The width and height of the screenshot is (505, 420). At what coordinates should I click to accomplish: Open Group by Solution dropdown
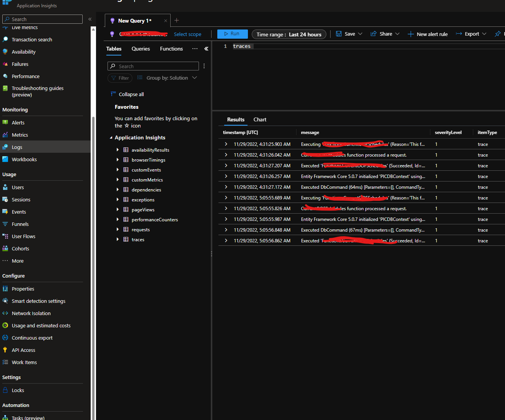tap(167, 78)
